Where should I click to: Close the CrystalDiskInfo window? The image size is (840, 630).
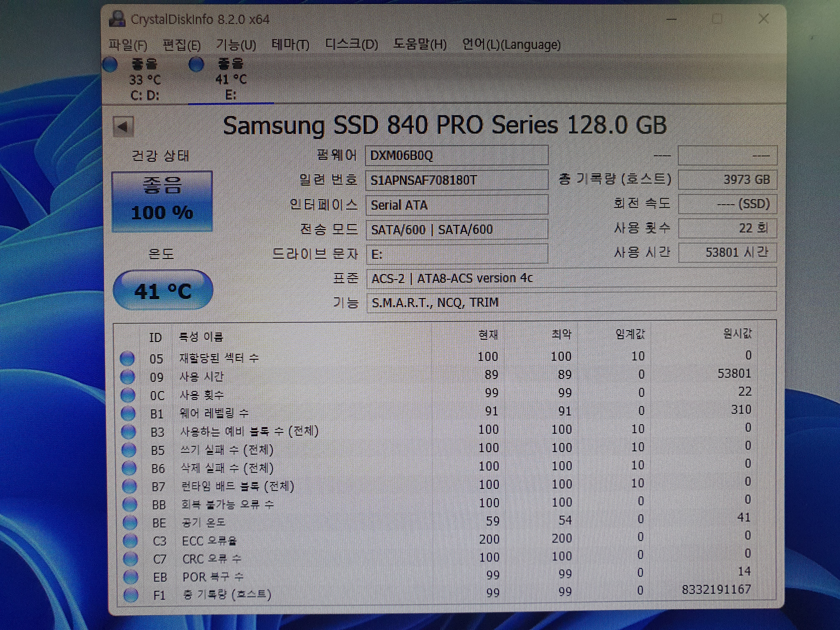click(763, 19)
